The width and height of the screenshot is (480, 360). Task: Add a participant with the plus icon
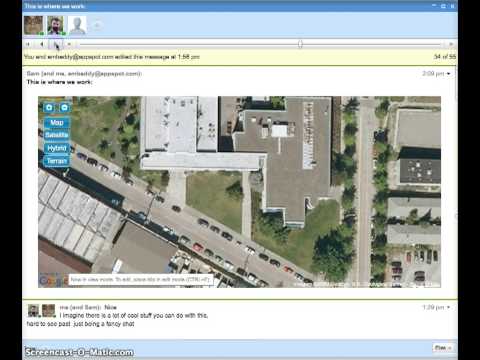[97, 25]
